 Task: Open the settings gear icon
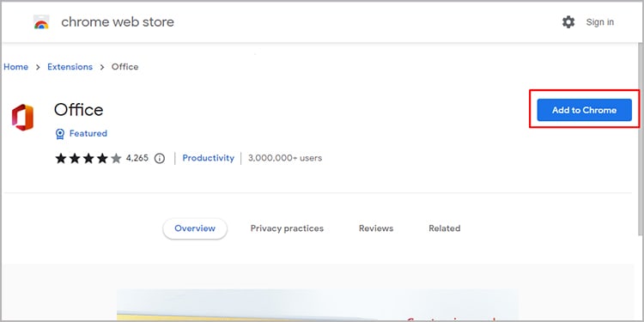coord(568,21)
